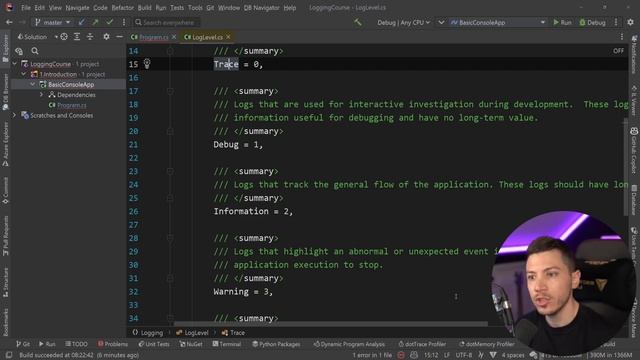Click the Commit checkmark icon
Screen dimensions: 640x360
pos(109,22)
